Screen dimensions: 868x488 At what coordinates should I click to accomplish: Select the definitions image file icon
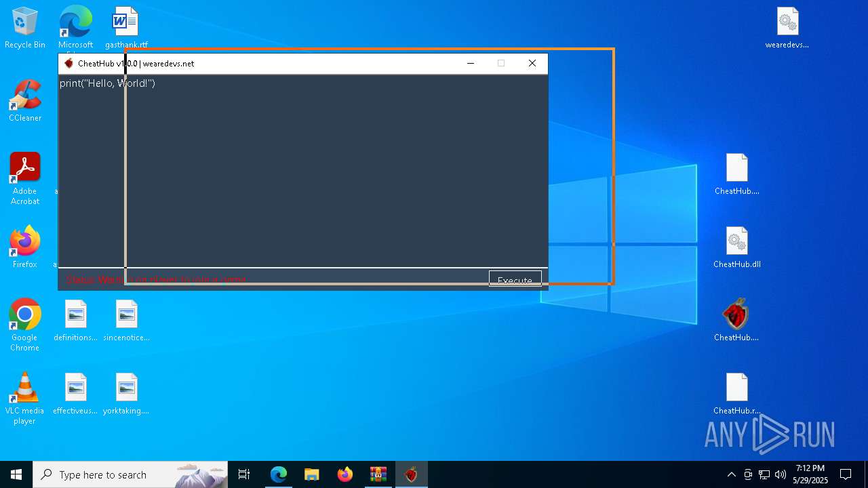pos(76,321)
